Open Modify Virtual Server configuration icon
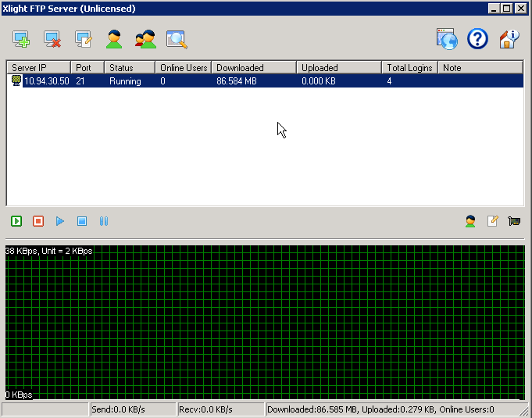The image size is (532, 418). point(84,39)
